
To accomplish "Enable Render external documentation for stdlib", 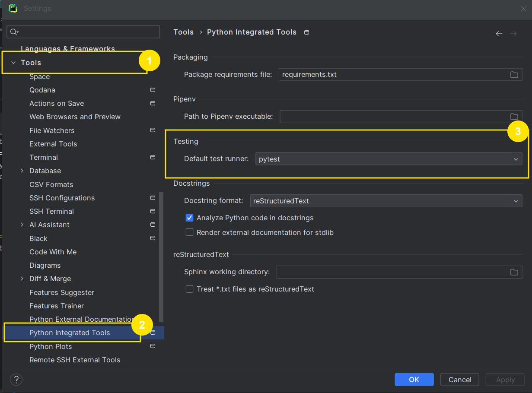I will point(189,232).
